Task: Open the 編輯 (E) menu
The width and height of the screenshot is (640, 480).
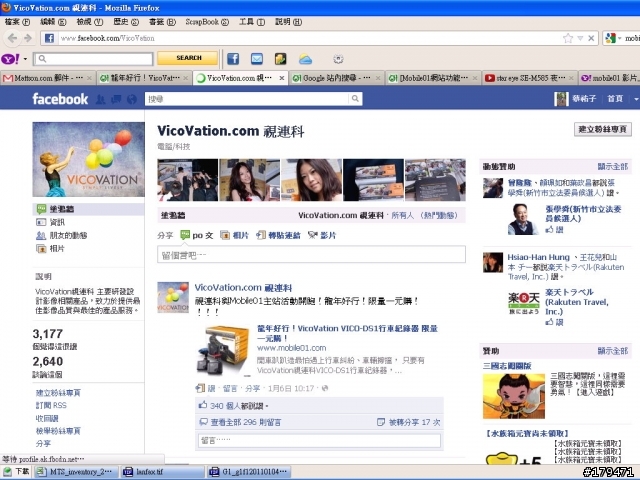Action: click(x=53, y=22)
